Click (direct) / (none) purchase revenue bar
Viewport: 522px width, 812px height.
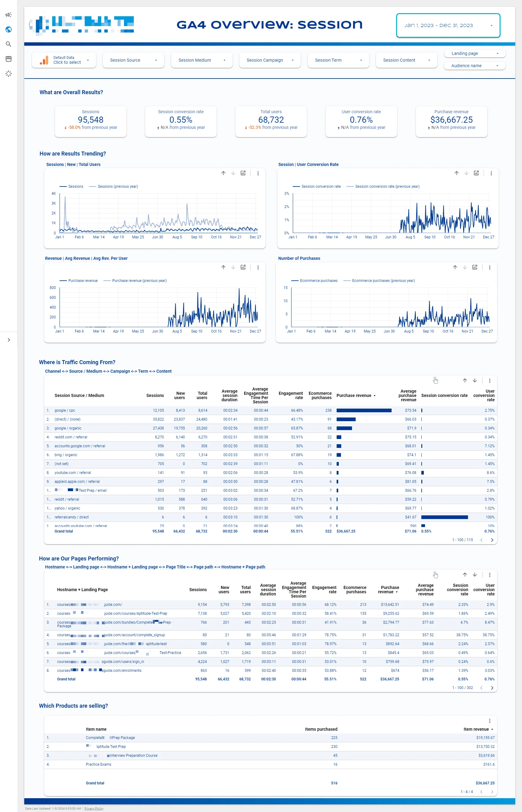click(346, 419)
